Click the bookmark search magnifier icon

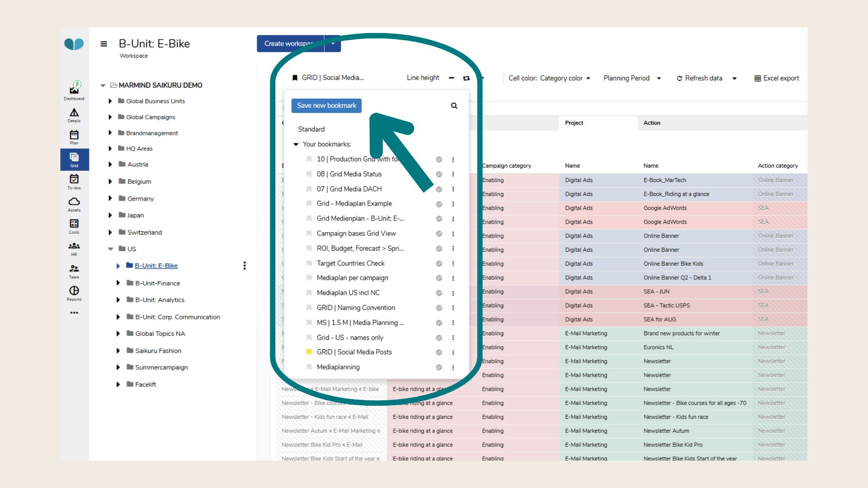coord(454,106)
